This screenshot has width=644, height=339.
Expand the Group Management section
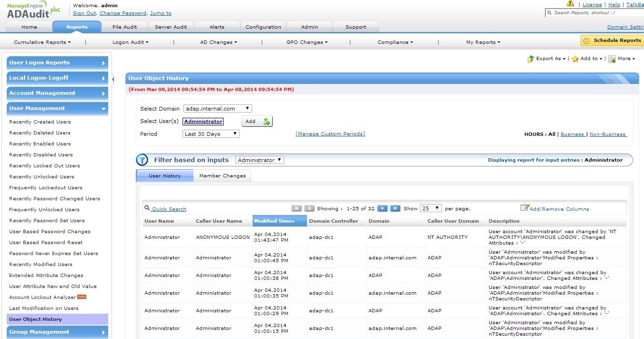[x=57, y=332]
